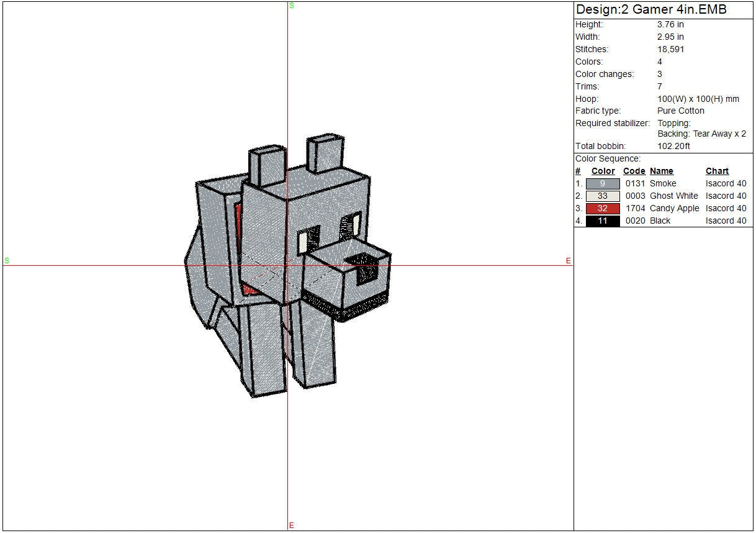Choose the Black thread color swatch
Image resolution: width=756 pixels, height=533 pixels.
tap(602, 221)
